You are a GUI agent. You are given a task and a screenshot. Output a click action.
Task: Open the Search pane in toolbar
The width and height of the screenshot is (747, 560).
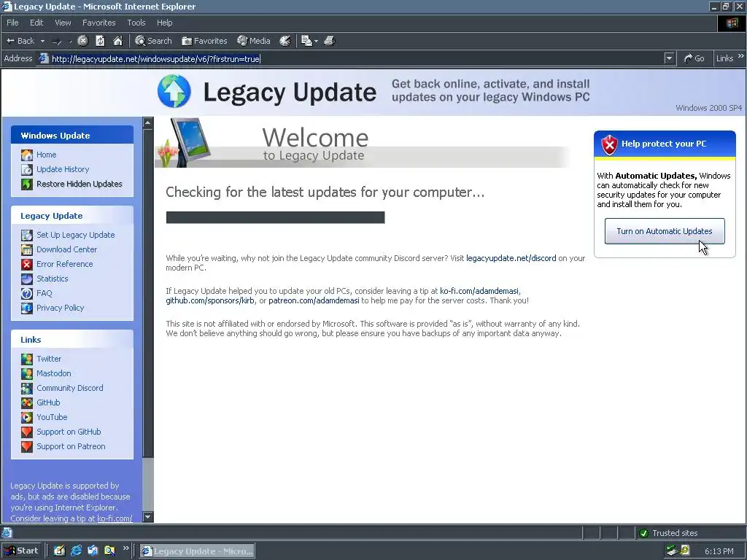153,41
